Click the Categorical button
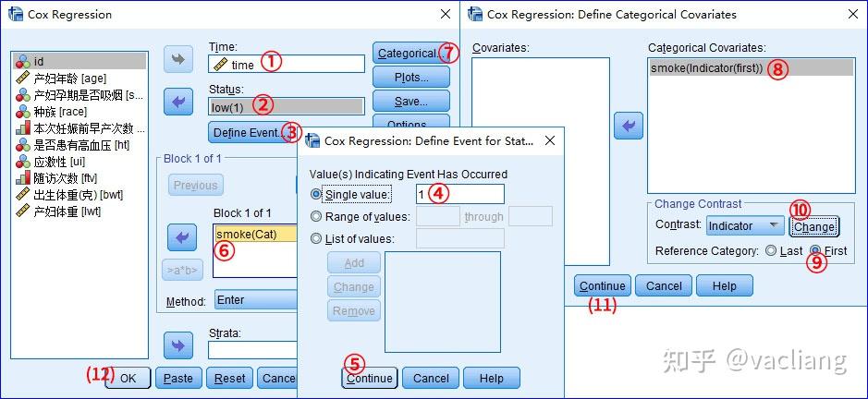 [x=408, y=54]
